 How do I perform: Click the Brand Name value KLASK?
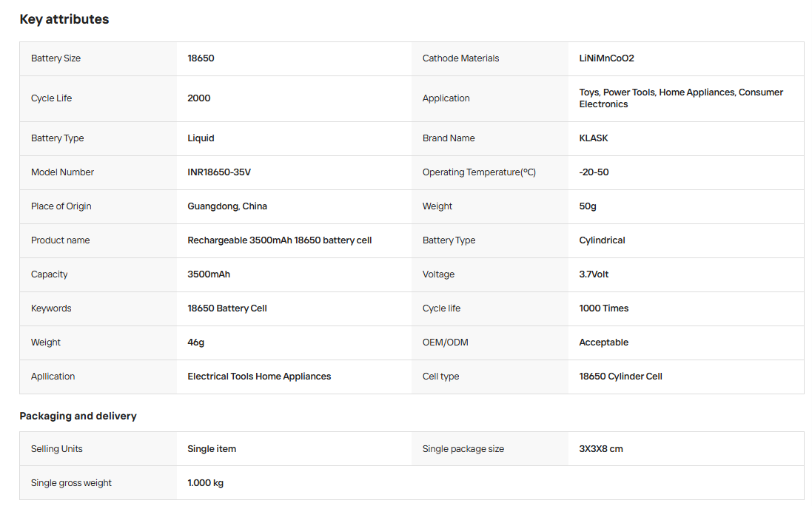coord(594,138)
